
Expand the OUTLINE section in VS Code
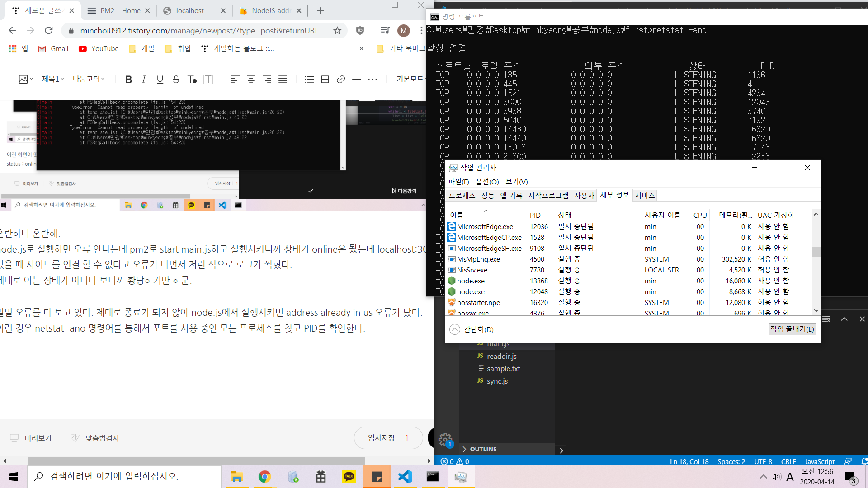483,449
